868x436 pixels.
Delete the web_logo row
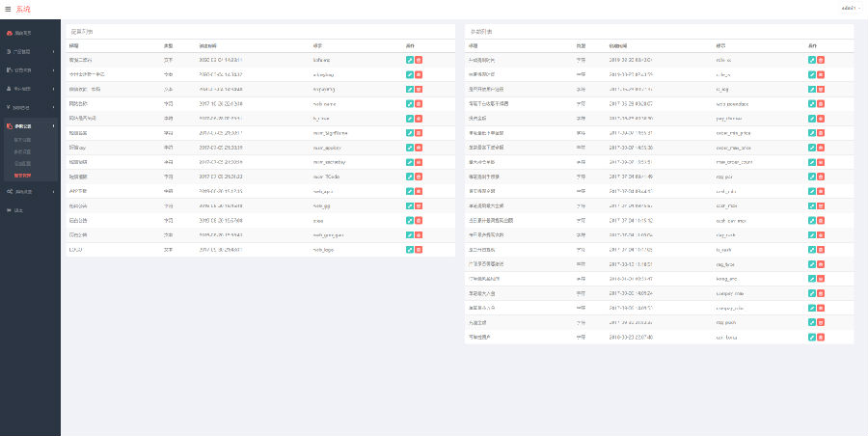(419, 249)
